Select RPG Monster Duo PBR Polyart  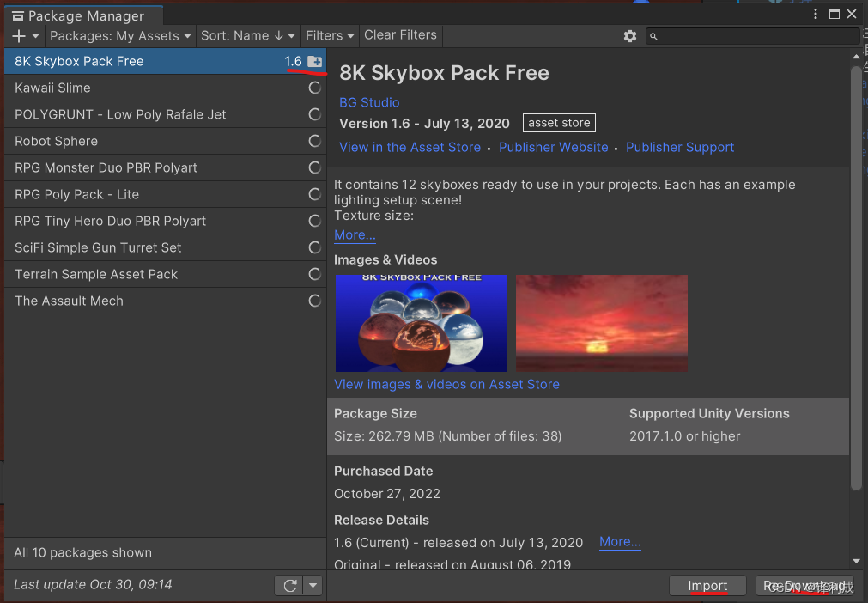[165, 167]
